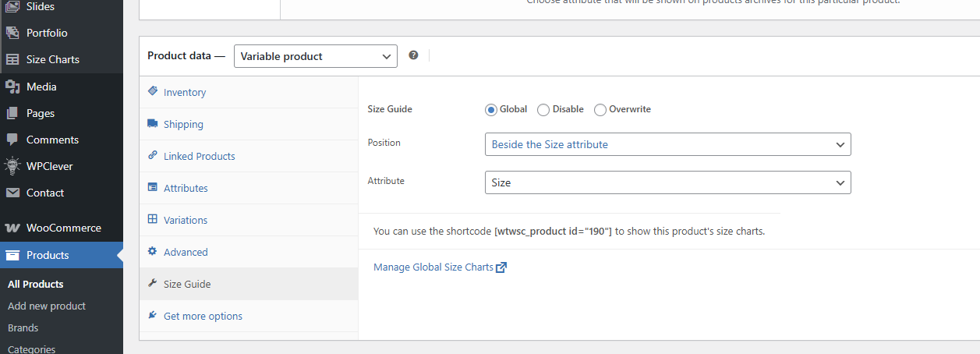Click the Inventory tag icon
The width and height of the screenshot is (980, 354).
tap(153, 91)
